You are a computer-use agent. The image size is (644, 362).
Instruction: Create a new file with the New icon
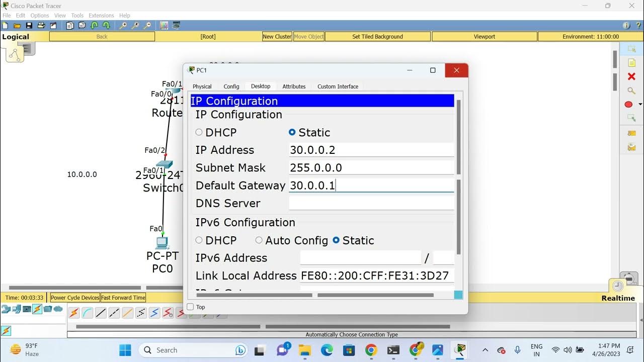[5, 25]
